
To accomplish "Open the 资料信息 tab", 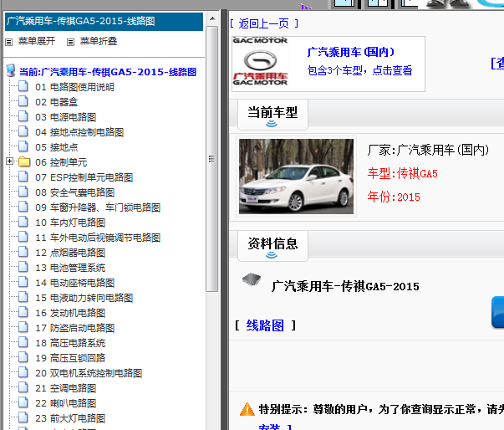I will pos(272,246).
